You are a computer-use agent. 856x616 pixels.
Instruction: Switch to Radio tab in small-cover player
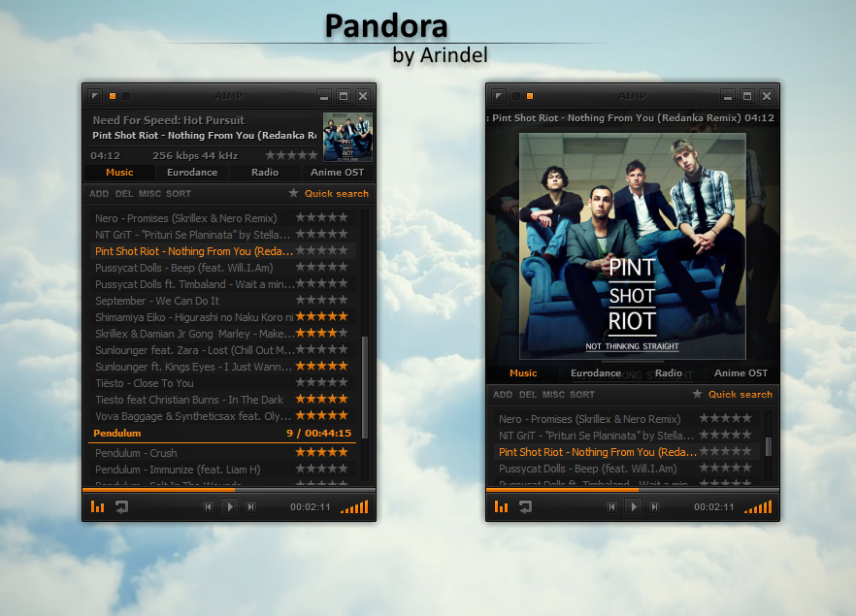[x=265, y=173]
